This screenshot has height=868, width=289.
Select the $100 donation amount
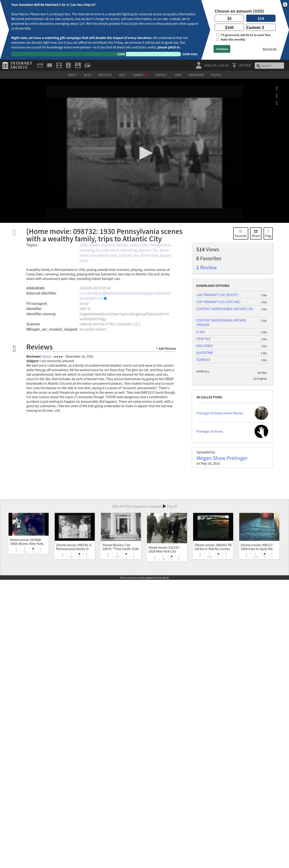[x=229, y=27]
